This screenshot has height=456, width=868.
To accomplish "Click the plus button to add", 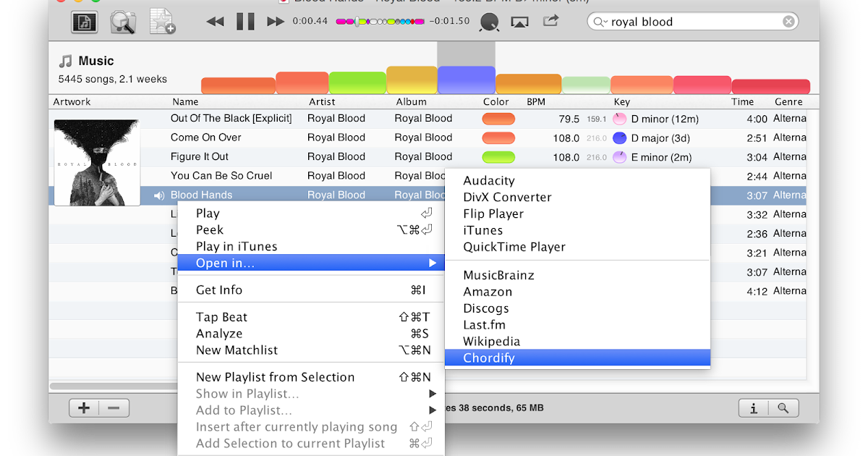I will (x=84, y=408).
